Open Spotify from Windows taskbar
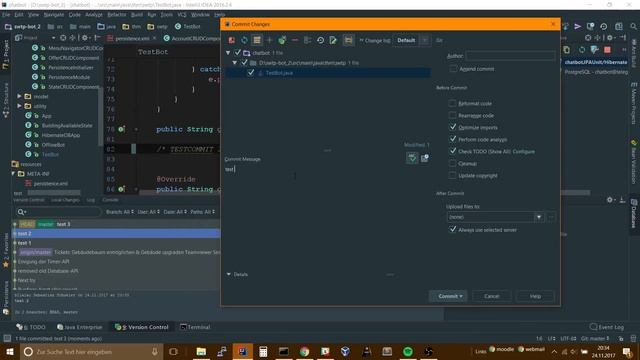 coord(407,351)
